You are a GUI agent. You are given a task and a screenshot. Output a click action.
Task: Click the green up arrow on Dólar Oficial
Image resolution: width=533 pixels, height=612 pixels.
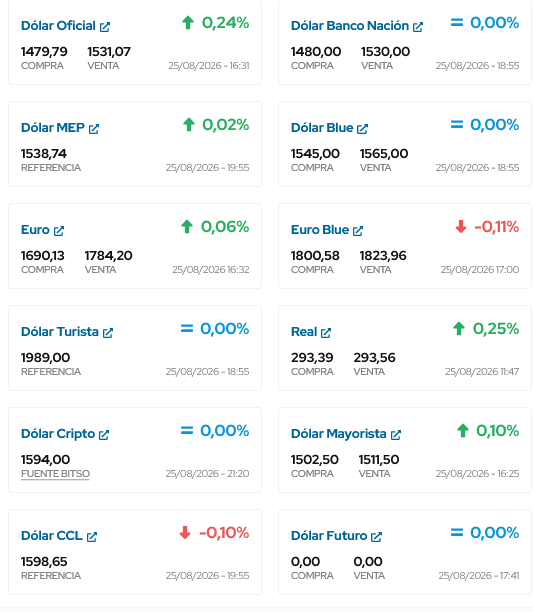pyautogui.click(x=188, y=23)
